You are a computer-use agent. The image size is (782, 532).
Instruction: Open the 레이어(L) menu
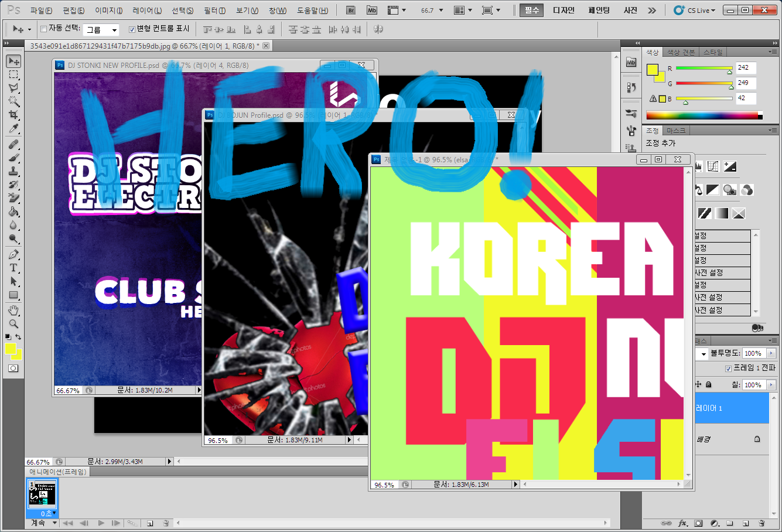coord(147,11)
